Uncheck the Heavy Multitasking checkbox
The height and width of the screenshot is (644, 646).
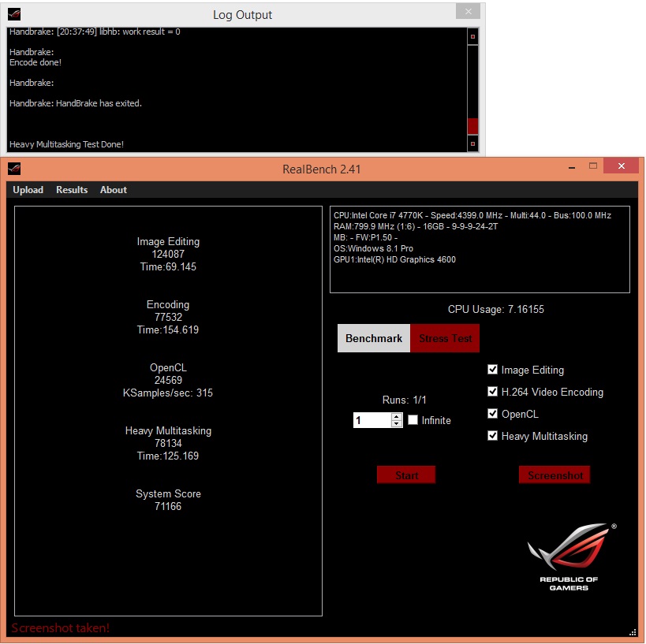tap(492, 436)
